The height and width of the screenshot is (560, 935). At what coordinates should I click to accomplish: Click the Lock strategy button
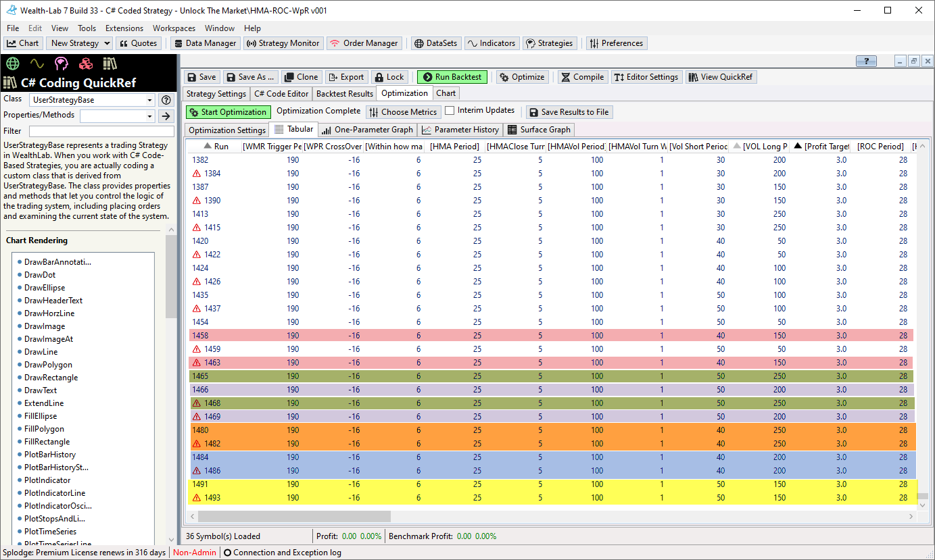(x=389, y=77)
